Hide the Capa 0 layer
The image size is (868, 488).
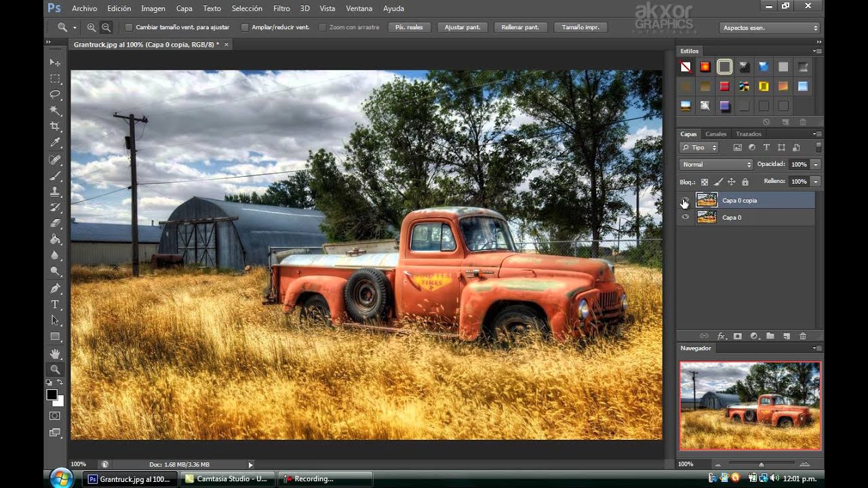[685, 218]
